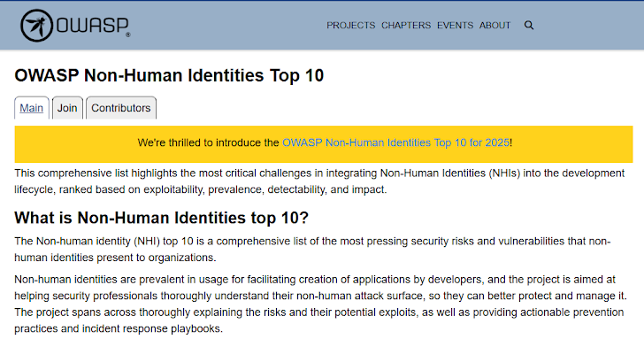The height and width of the screenshot is (339, 644).
Task: Click the paragraph starting This comprehensive list highlights
Action: click(319, 181)
